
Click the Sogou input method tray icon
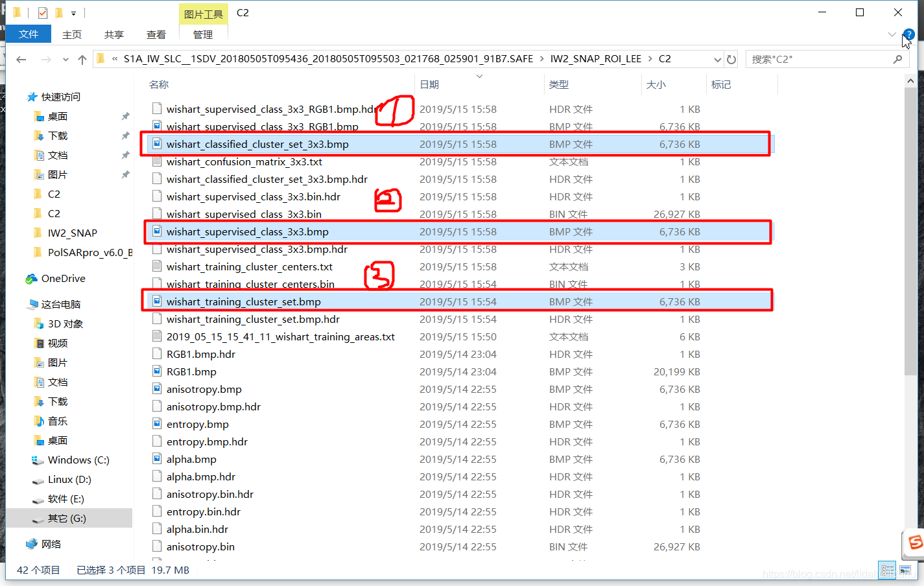click(x=915, y=543)
